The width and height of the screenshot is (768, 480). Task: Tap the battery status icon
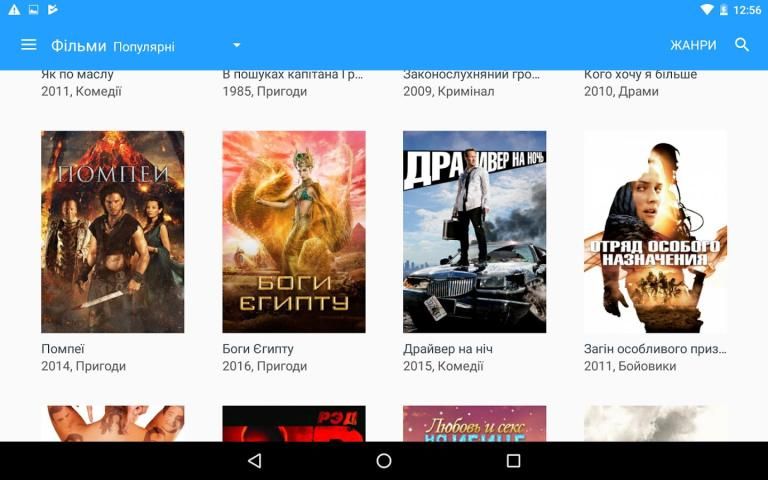pyautogui.click(x=723, y=10)
